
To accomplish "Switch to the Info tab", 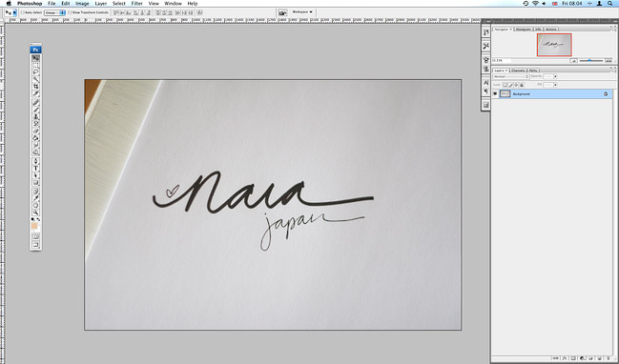I will click(x=538, y=30).
